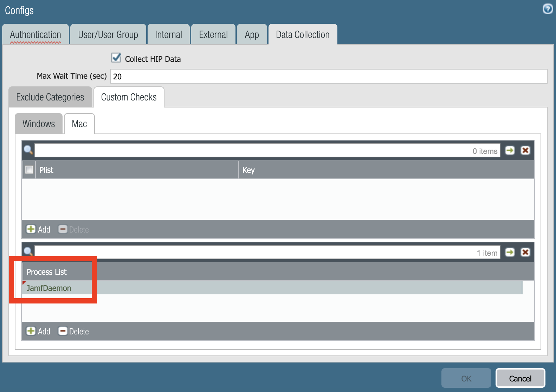Select the Mac custom checks tab
The height and width of the screenshot is (392, 556).
click(x=79, y=124)
